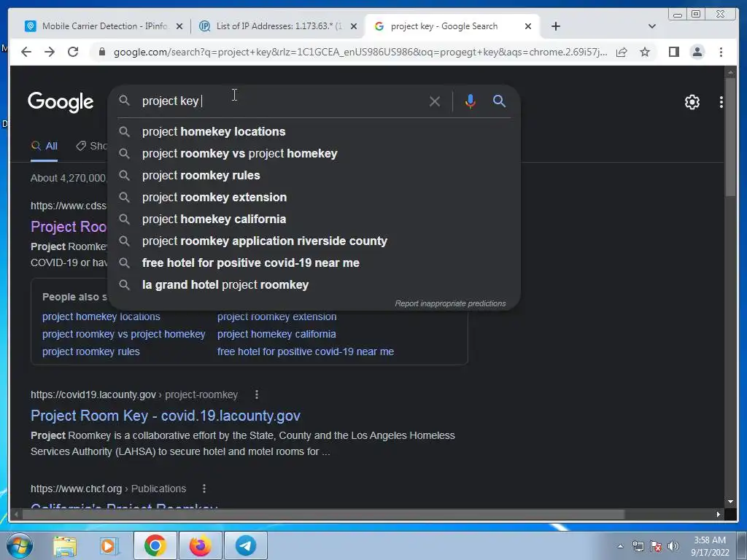Open the Chrome profile avatar
The width and height of the screenshot is (747, 560).
(697, 52)
